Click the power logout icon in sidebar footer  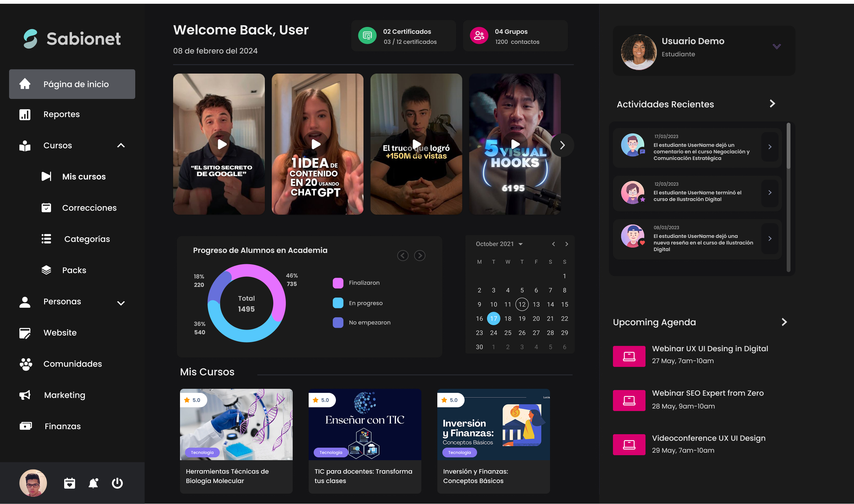tap(117, 483)
